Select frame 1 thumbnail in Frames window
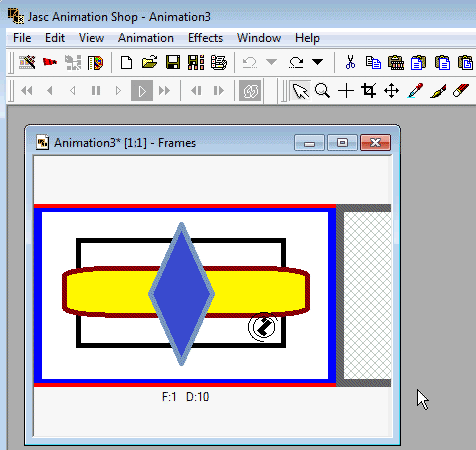This screenshot has width=476, height=450. coord(185,295)
